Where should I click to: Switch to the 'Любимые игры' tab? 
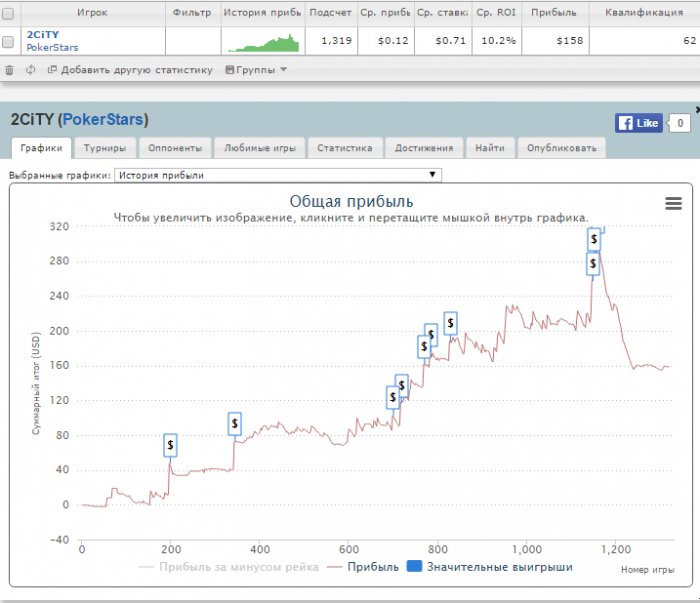[260, 148]
